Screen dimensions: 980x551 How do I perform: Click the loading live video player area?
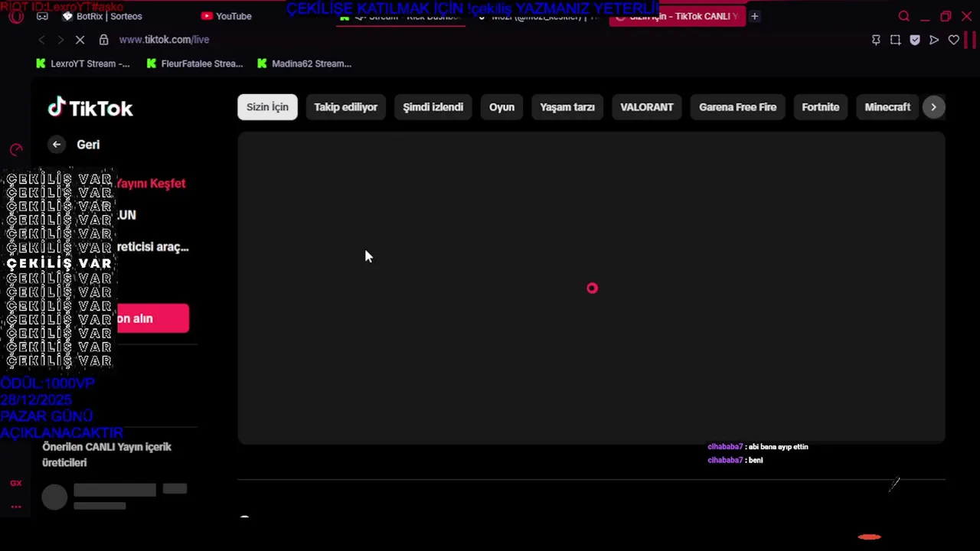coord(591,288)
